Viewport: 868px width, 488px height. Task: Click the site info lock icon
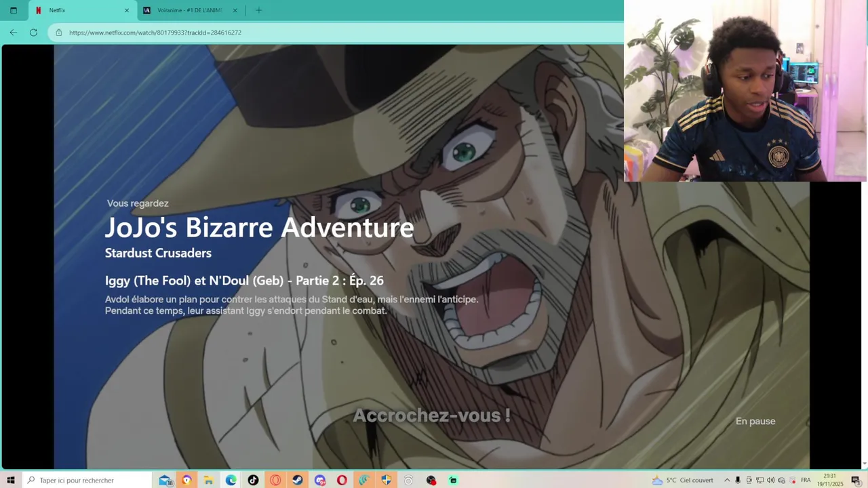(x=58, y=33)
